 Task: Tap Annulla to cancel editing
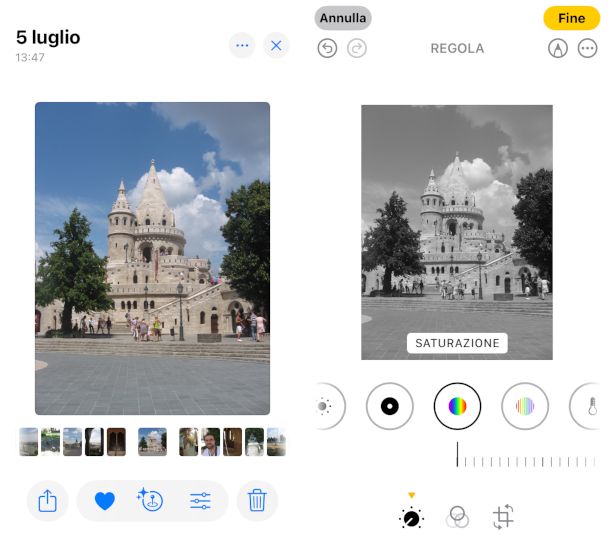click(x=343, y=18)
